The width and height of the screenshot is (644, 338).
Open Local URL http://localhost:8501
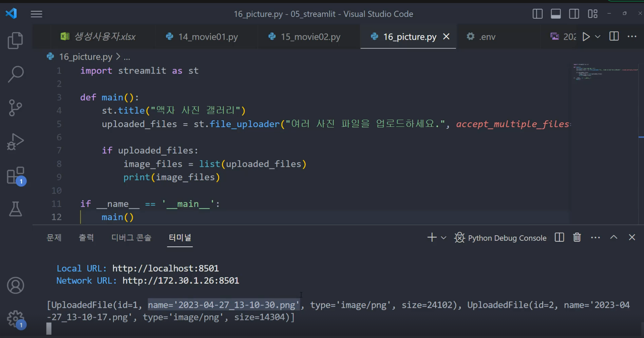166,269
